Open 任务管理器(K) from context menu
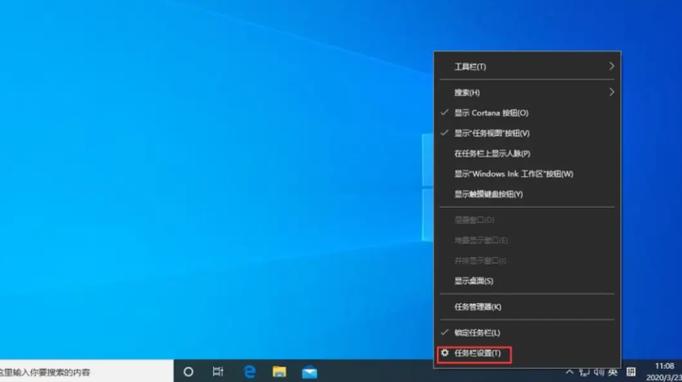 click(527, 307)
